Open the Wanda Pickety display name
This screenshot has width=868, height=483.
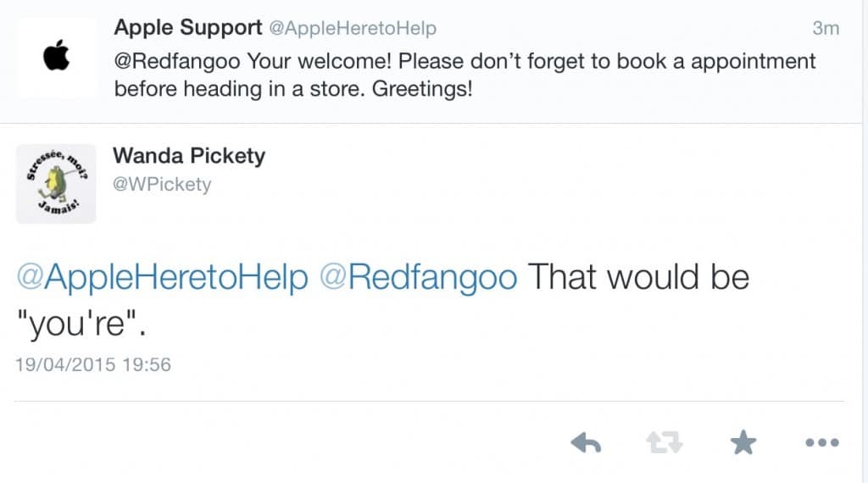click(x=189, y=156)
